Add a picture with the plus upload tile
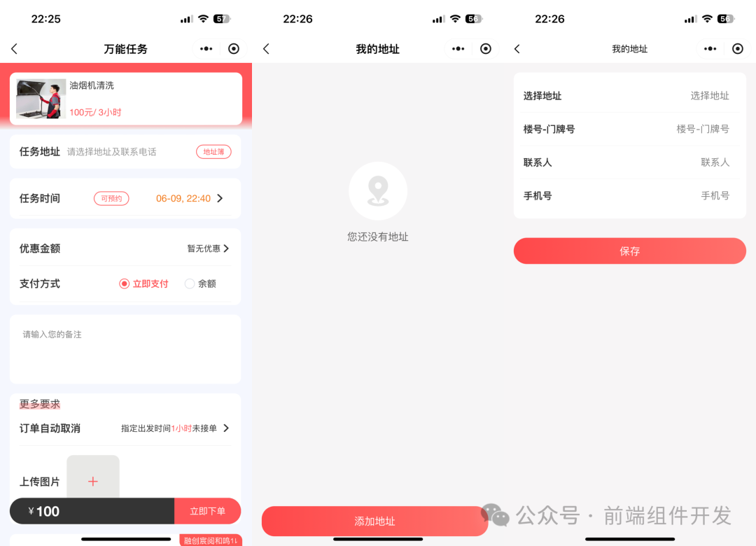Viewport: 756px width, 546px height. click(x=93, y=477)
